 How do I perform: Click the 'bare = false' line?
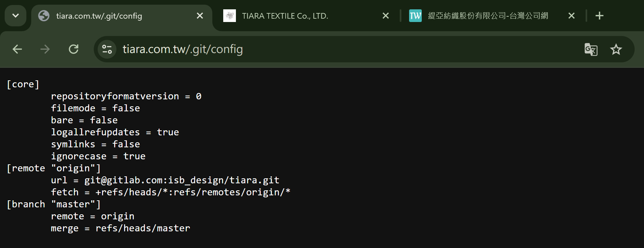(84, 120)
